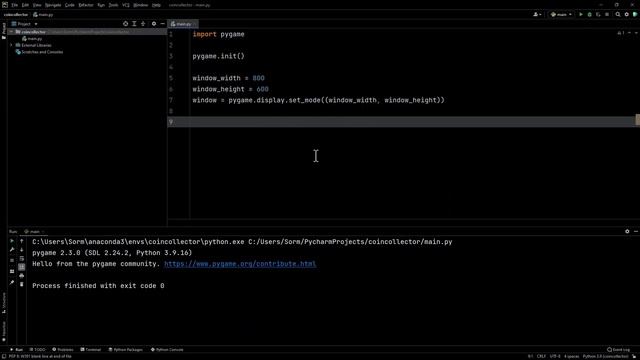Click Stop square icon in Run panel
Image resolution: width=640 pixels, height=360 pixels.
point(12,260)
